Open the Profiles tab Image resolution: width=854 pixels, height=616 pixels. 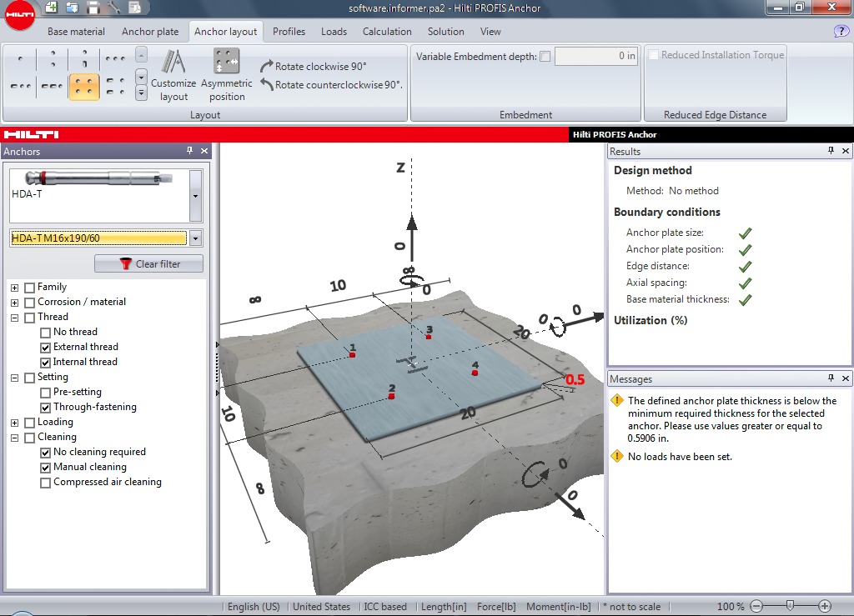click(x=289, y=32)
